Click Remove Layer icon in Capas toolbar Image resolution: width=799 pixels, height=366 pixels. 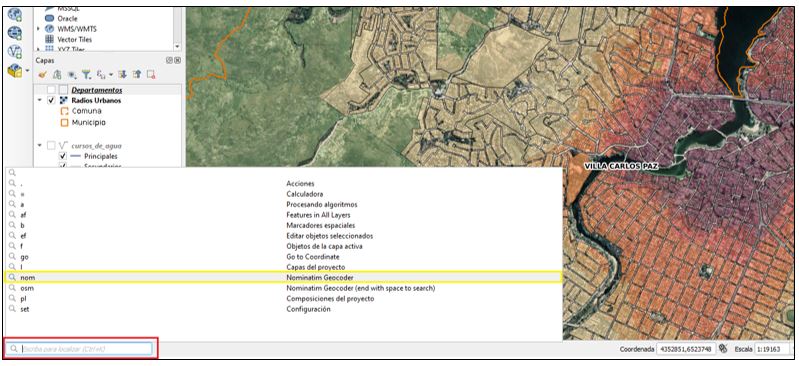[151, 74]
